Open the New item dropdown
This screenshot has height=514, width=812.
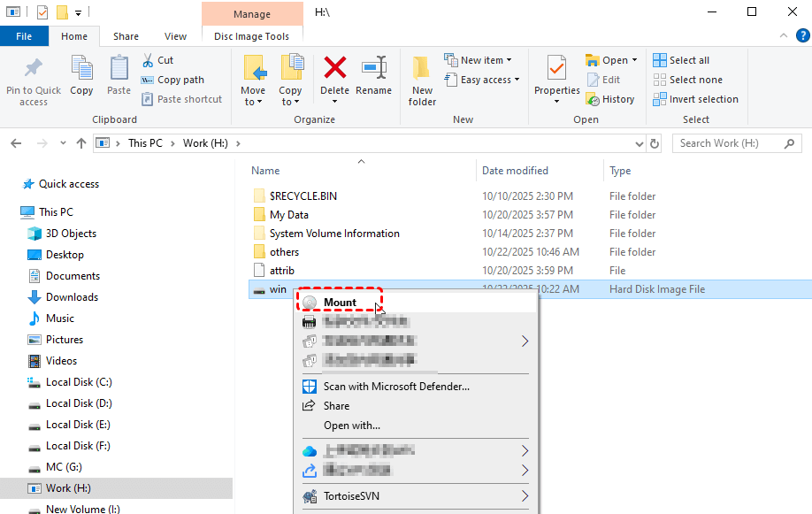(x=478, y=60)
